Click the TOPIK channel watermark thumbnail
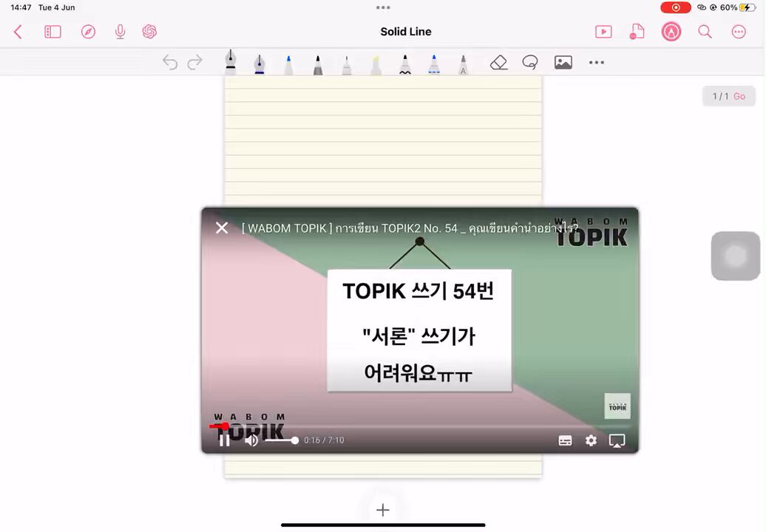766x532 pixels. click(617, 406)
